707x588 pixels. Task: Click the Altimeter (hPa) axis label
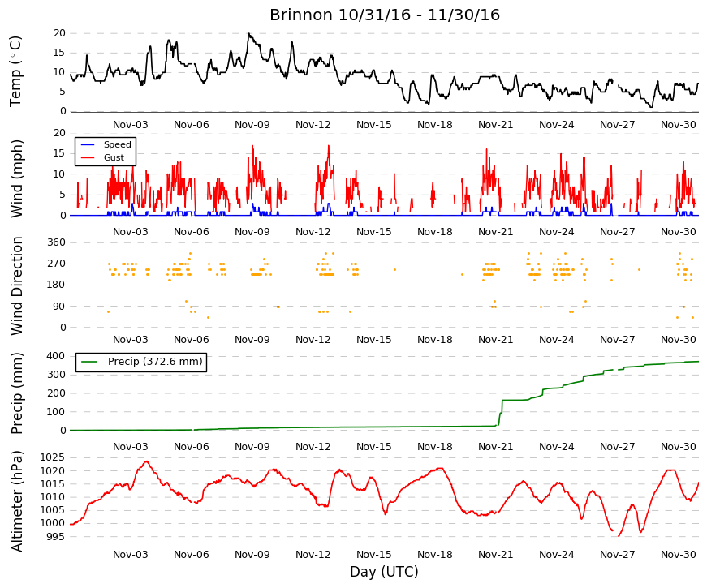(x=17, y=501)
